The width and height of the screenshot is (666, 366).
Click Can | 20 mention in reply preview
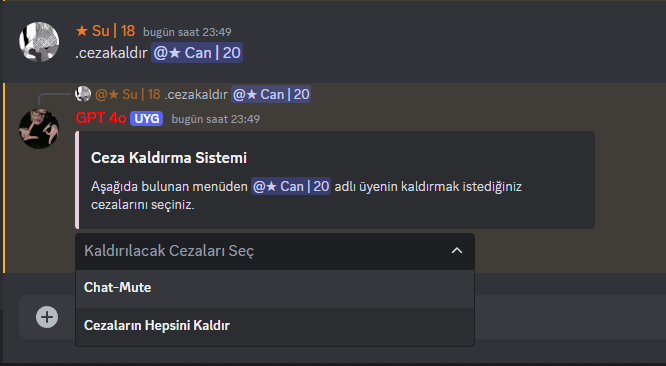(x=271, y=94)
